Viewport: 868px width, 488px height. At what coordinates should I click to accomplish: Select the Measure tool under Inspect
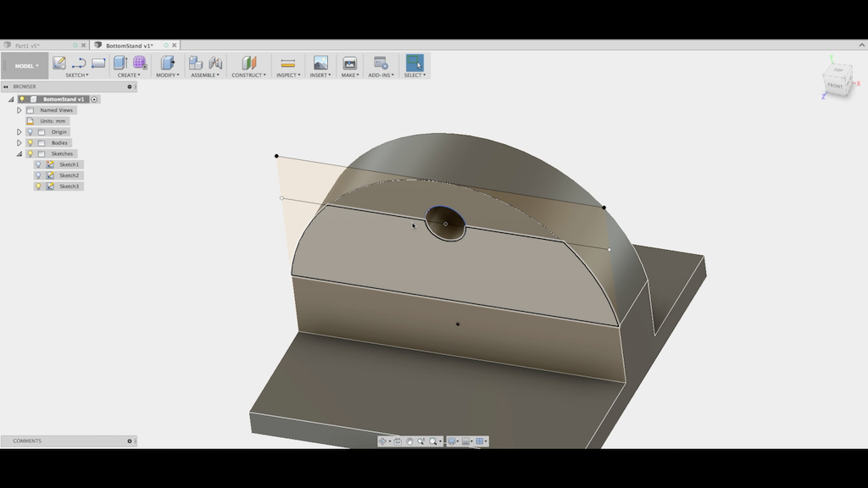point(287,63)
